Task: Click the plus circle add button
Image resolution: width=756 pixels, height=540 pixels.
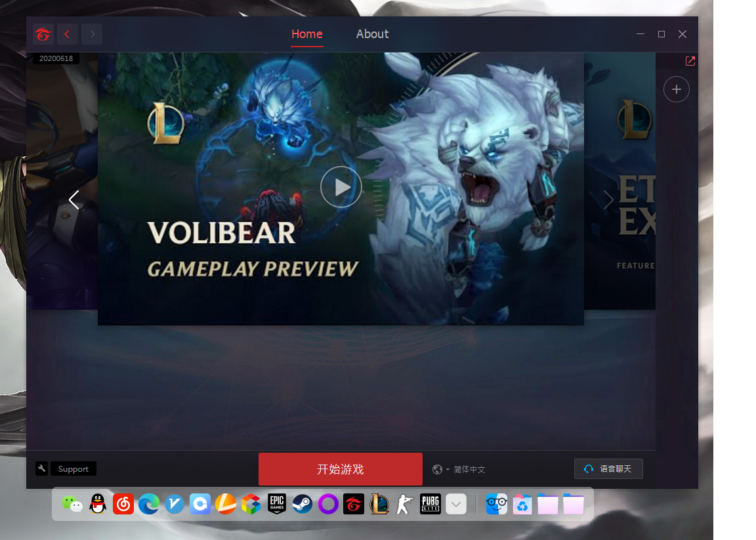Action: click(677, 89)
